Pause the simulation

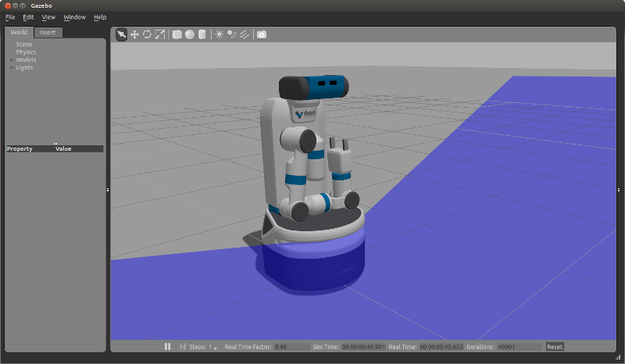pos(167,347)
